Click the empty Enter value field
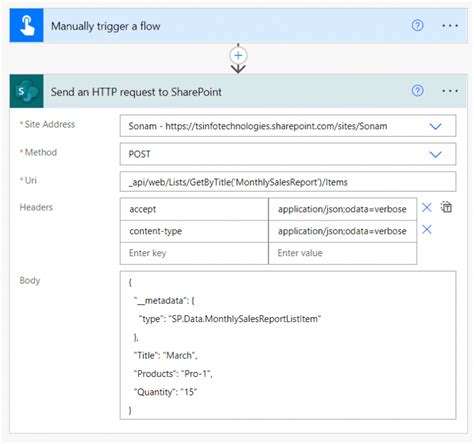Viewport: 474px width, 444px height. click(x=342, y=253)
